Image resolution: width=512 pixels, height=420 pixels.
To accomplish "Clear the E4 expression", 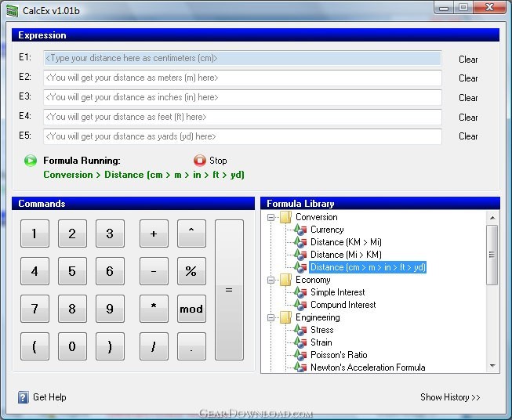I will click(x=468, y=118).
